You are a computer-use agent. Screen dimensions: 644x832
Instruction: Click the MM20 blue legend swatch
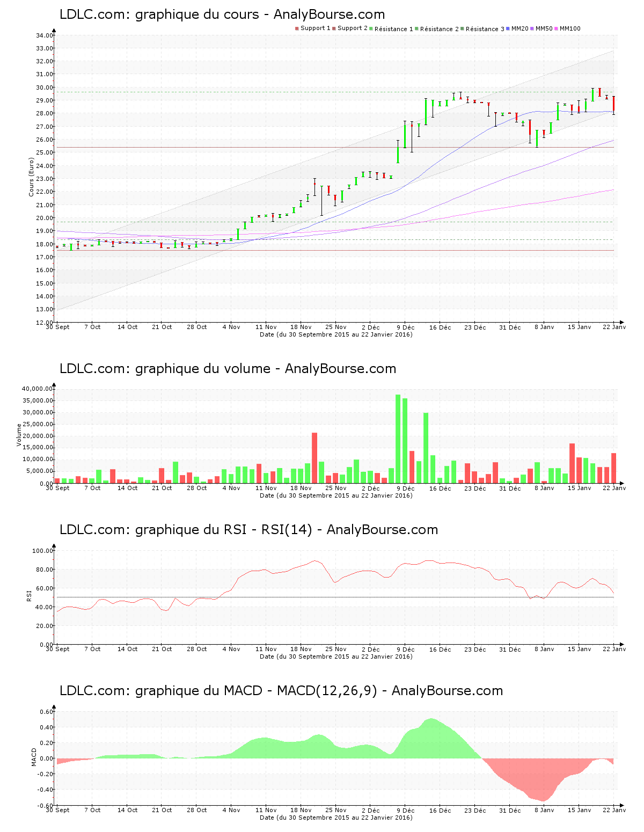[x=508, y=28]
